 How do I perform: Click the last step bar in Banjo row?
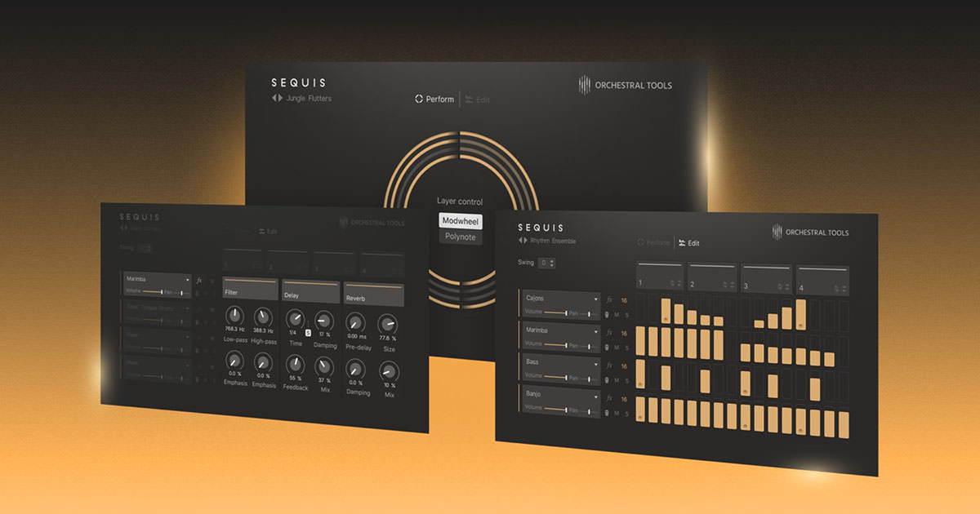click(844, 424)
